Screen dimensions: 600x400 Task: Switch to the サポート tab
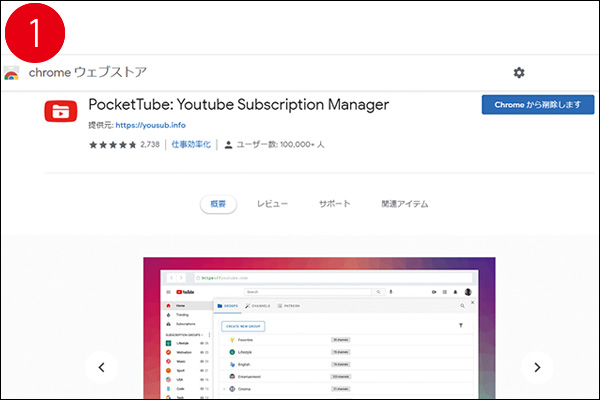pos(334,204)
